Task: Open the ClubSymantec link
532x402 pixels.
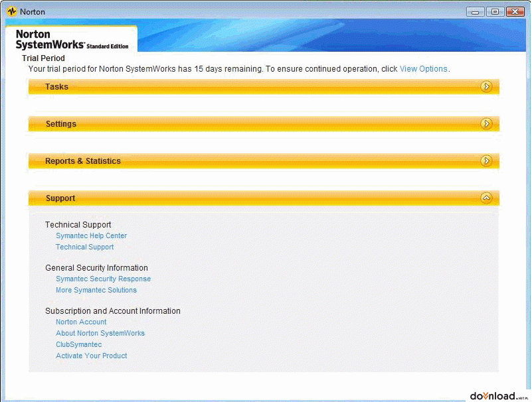Action: pyautogui.click(x=79, y=344)
